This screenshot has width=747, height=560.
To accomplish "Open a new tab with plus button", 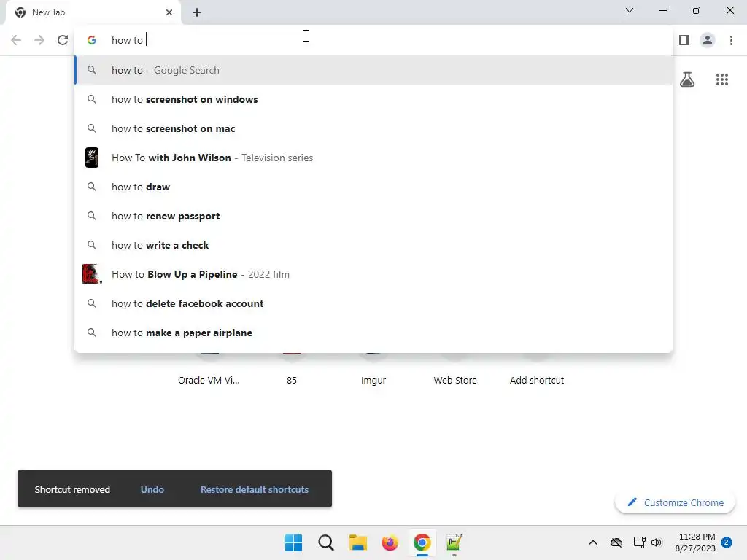I will pos(197,12).
